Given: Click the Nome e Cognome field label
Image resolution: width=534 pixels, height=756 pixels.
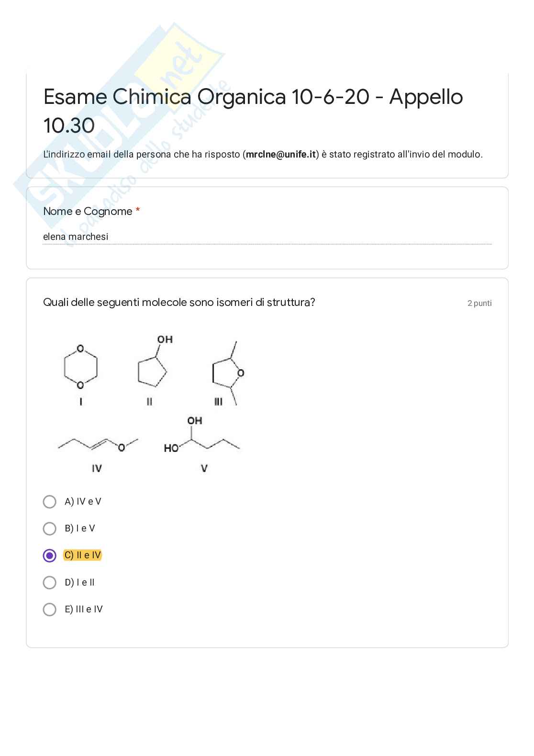Looking at the screenshot, I should [x=88, y=211].
